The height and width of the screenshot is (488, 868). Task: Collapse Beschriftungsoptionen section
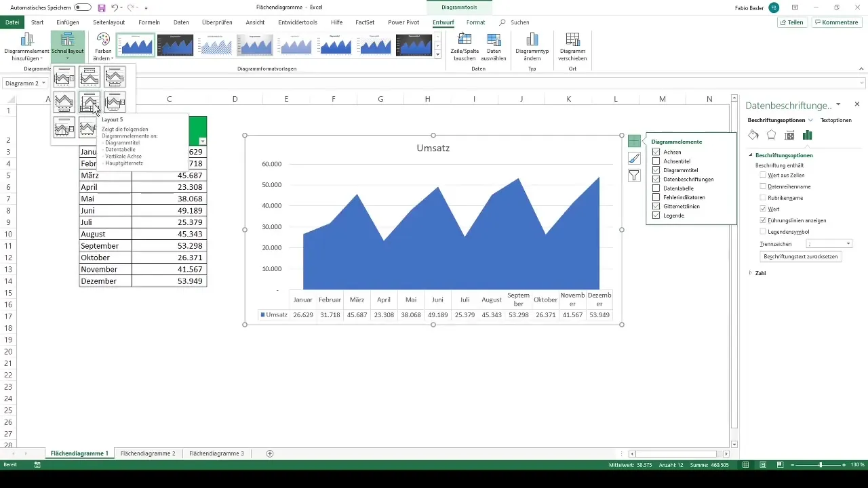tap(751, 155)
